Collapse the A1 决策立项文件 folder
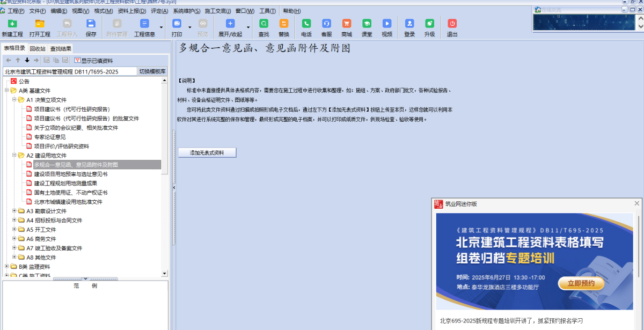The width and height of the screenshot is (644, 330). (x=14, y=100)
